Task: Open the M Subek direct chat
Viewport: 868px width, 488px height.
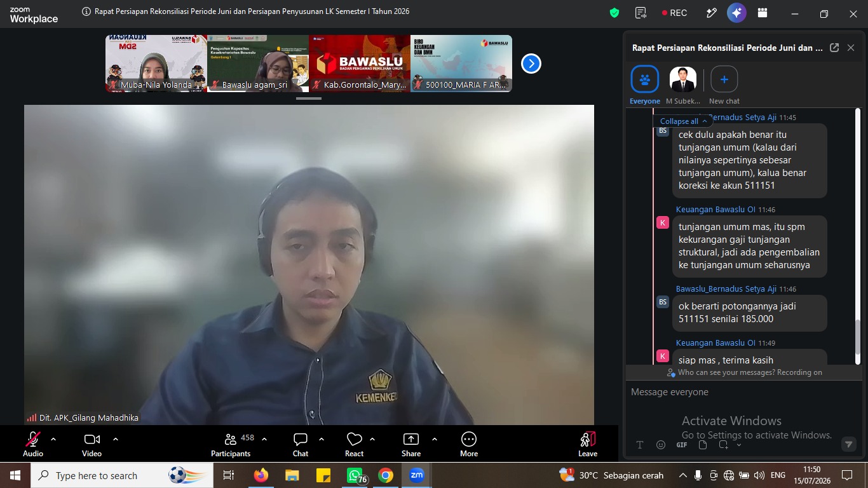Action: tap(683, 85)
